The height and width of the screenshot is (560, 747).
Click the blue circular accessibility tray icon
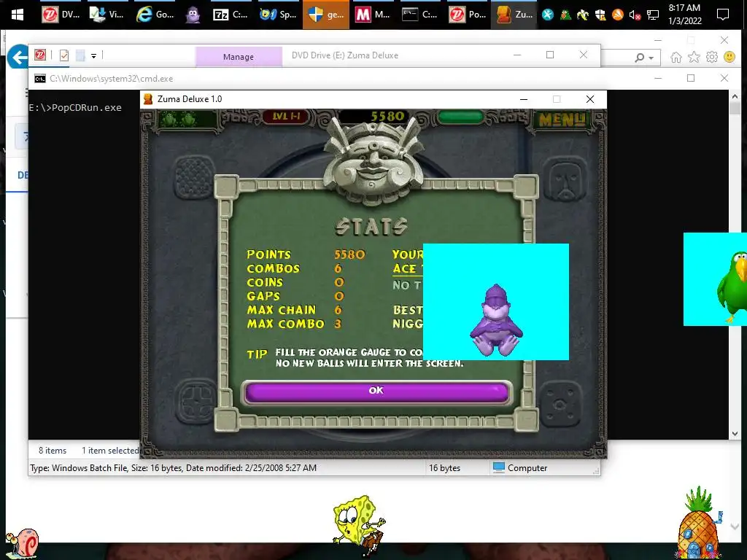(x=548, y=15)
